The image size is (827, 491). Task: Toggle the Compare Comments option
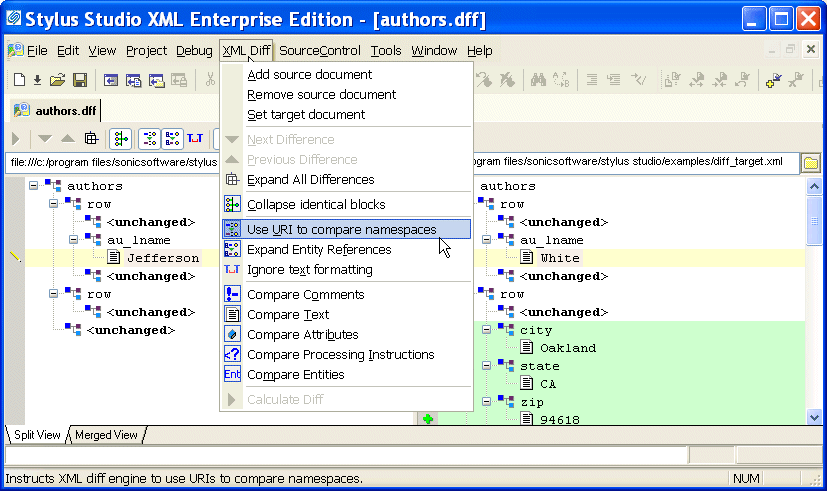tap(303, 295)
